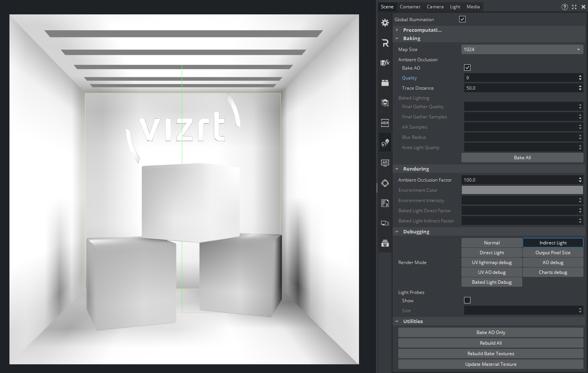
Task: Switch to the Camera tab
Action: (x=435, y=7)
